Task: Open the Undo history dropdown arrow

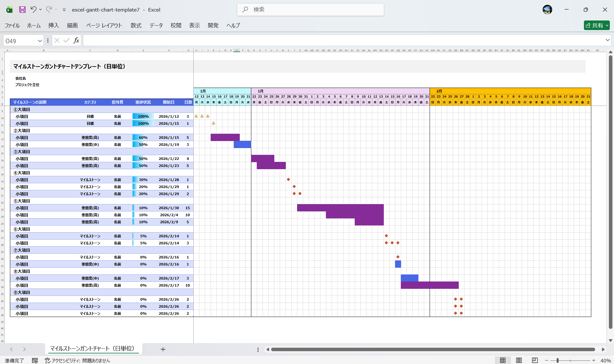Action: [41, 10]
